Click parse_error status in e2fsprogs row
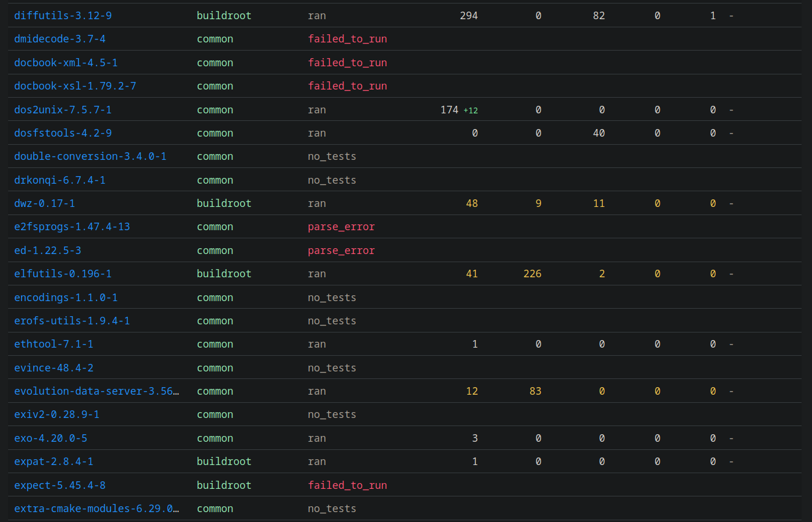 [341, 227]
